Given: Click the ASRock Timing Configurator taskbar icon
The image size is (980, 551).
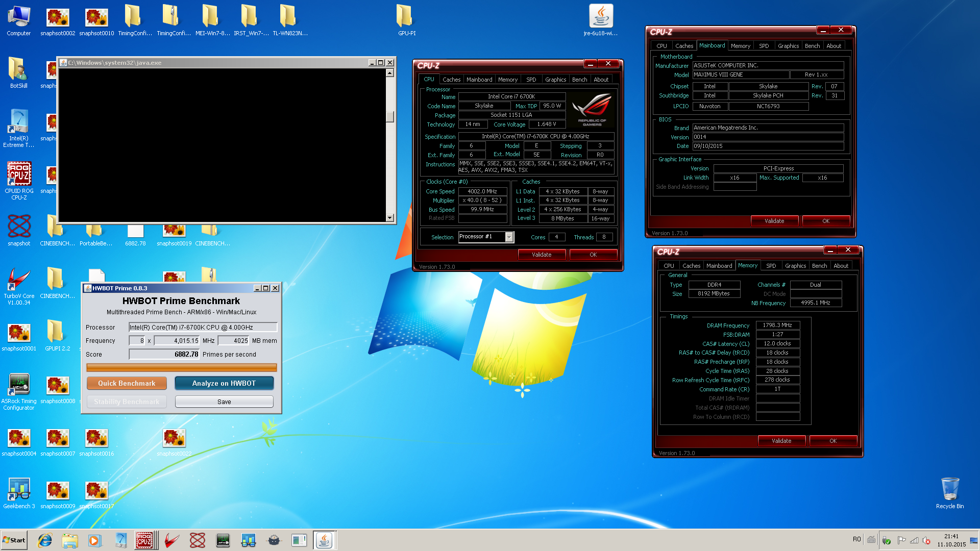Looking at the screenshot, I should coord(223,540).
